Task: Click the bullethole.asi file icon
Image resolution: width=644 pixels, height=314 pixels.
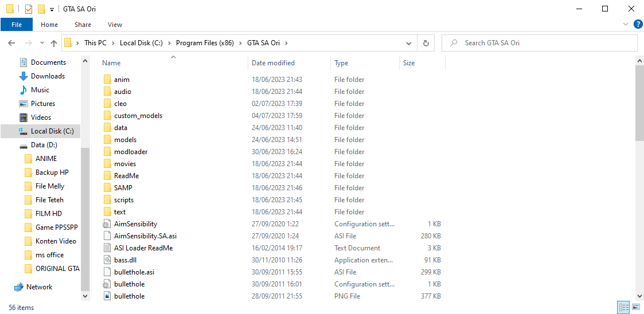Action: pyautogui.click(x=107, y=272)
